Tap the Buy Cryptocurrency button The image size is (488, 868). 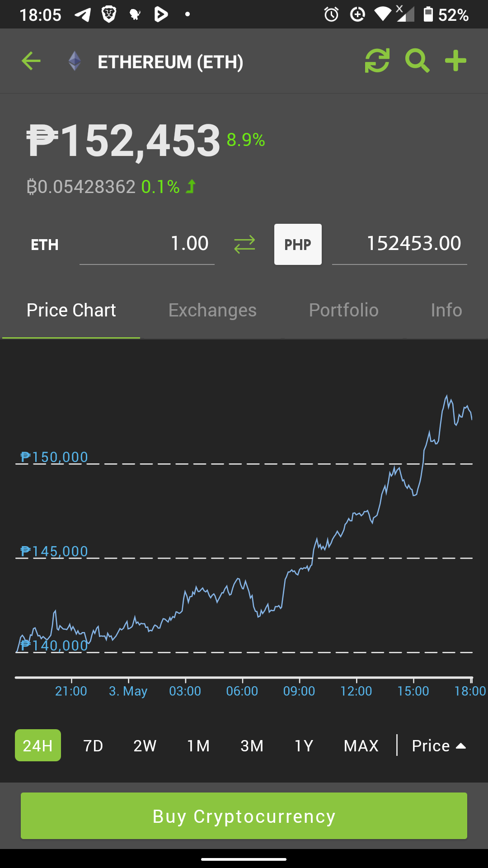(244, 816)
